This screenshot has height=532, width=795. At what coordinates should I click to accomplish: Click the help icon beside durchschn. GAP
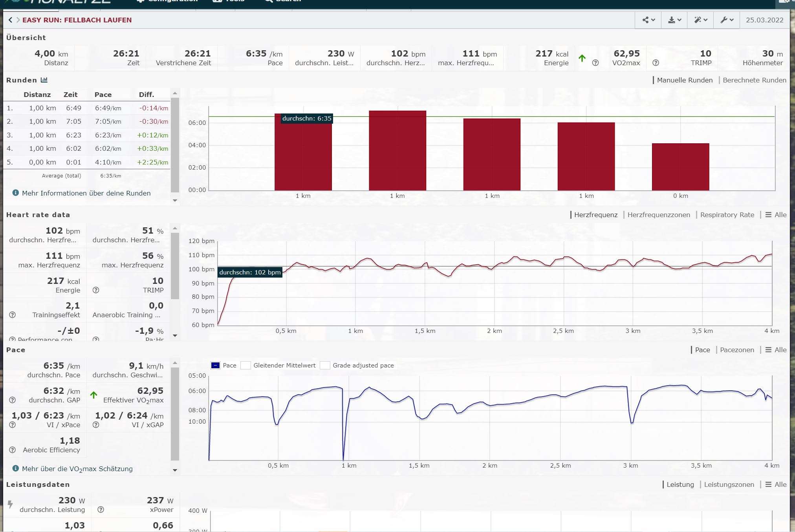click(13, 400)
